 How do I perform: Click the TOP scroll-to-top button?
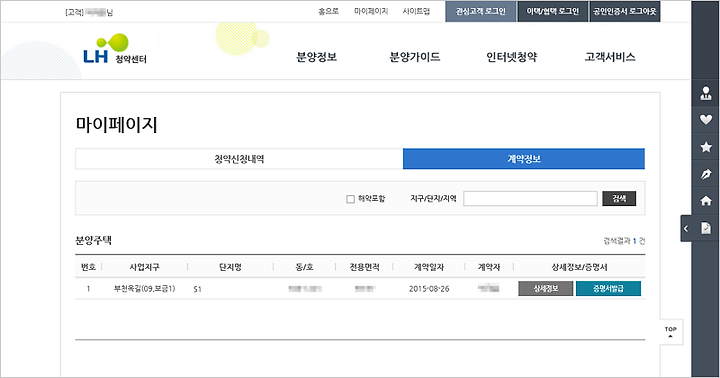tap(671, 332)
